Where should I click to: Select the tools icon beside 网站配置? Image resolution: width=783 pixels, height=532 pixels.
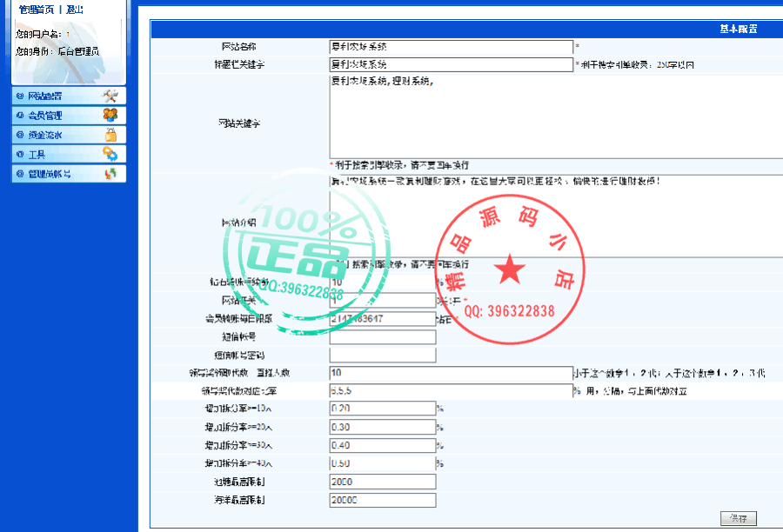pos(111,96)
